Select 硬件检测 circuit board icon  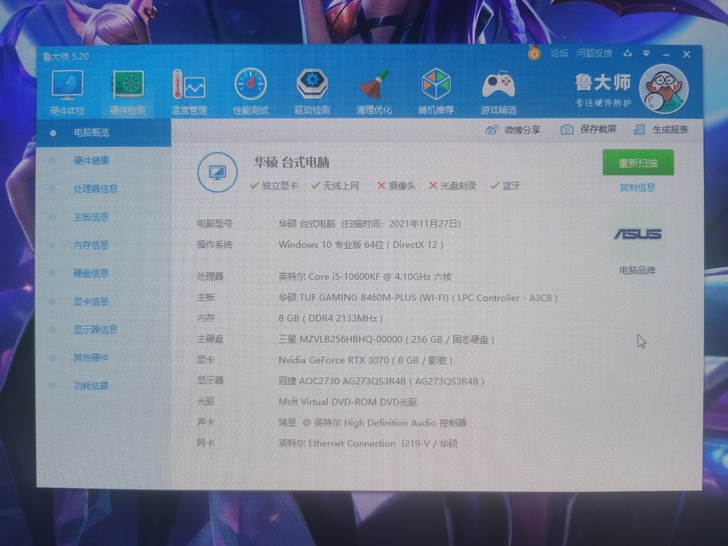(x=128, y=84)
